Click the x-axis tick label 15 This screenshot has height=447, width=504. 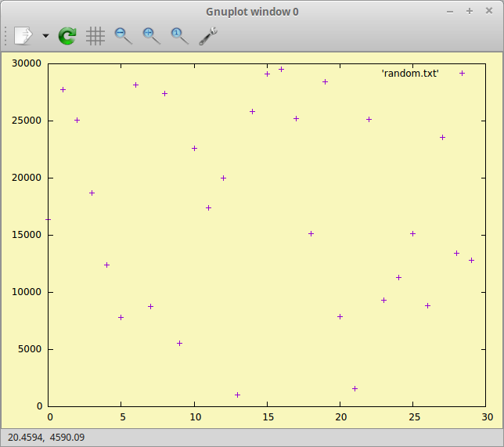[267, 416]
